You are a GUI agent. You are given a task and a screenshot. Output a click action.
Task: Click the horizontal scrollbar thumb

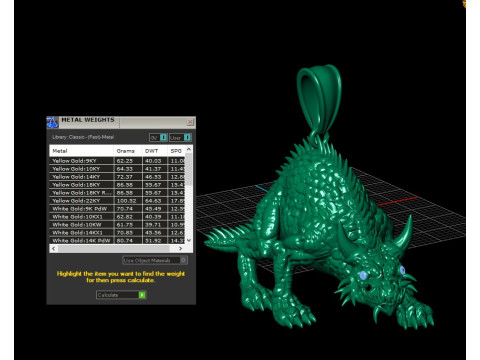(114, 248)
